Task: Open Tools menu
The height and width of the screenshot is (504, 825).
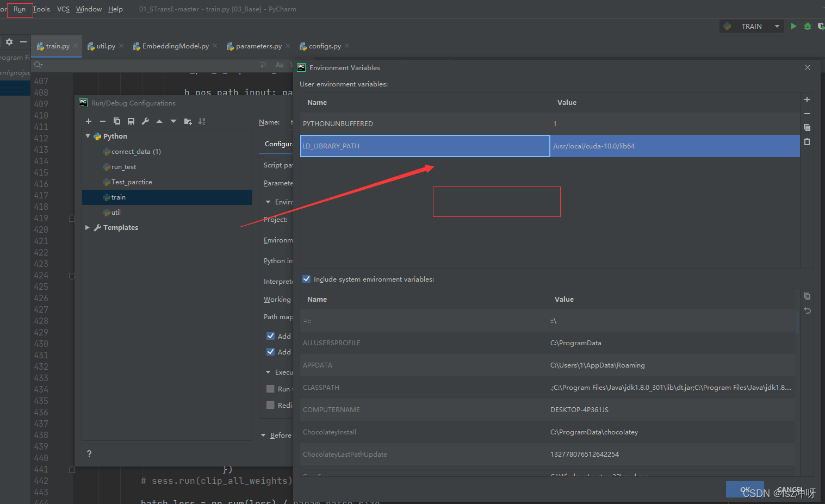Action: point(41,9)
